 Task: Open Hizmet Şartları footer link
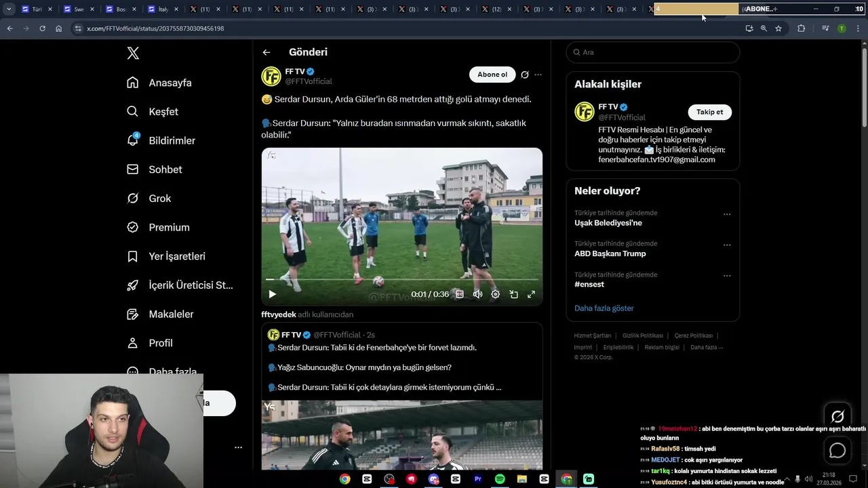click(593, 335)
